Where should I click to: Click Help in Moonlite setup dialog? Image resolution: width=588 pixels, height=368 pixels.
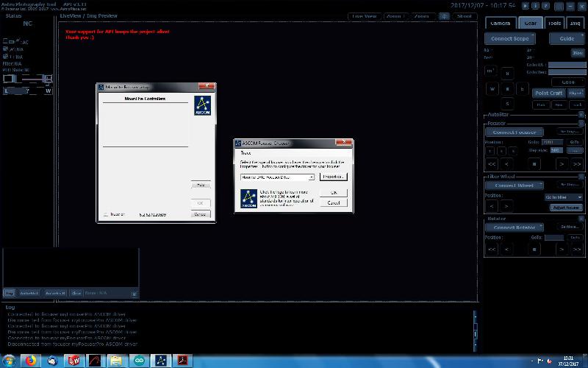point(201,185)
